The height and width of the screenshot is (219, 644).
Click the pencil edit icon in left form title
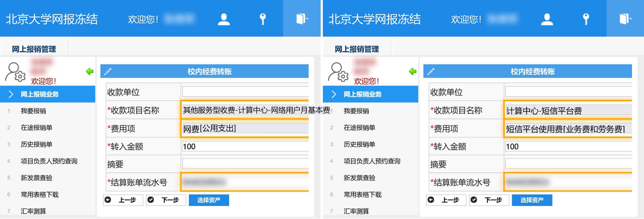(x=108, y=72)
